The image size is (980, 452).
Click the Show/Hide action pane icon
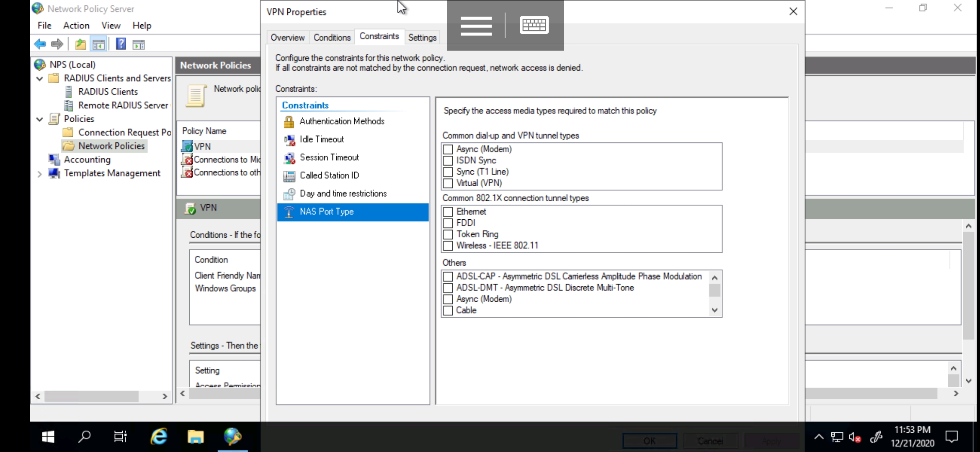[x=139, y=44]
